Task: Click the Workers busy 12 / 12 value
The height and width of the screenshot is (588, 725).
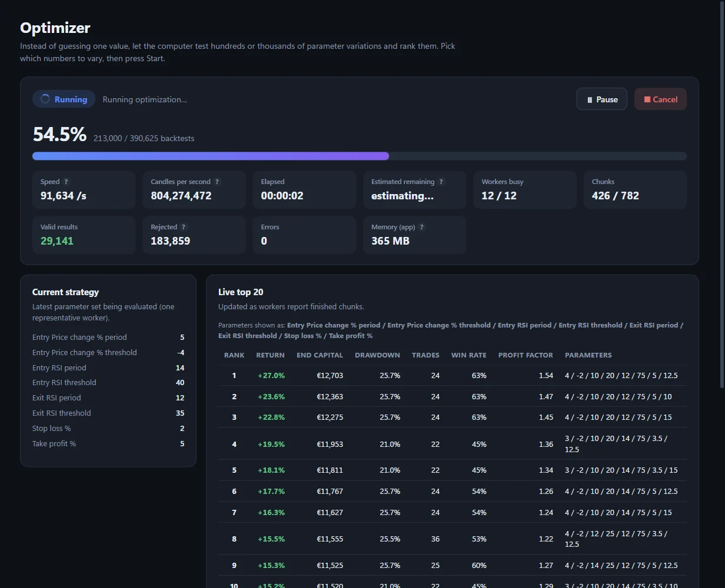Action: click(499, 196)
